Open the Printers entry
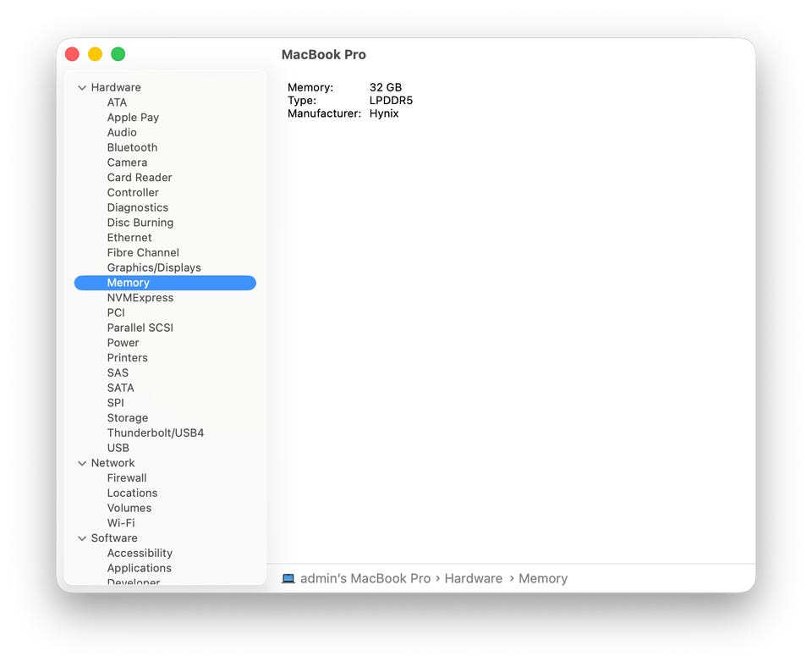The image size is (812, 667). pyautogui.click(x=128, y=358)
